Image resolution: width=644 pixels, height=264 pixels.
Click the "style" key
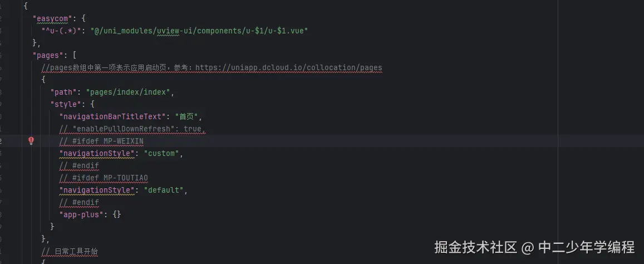66,104
